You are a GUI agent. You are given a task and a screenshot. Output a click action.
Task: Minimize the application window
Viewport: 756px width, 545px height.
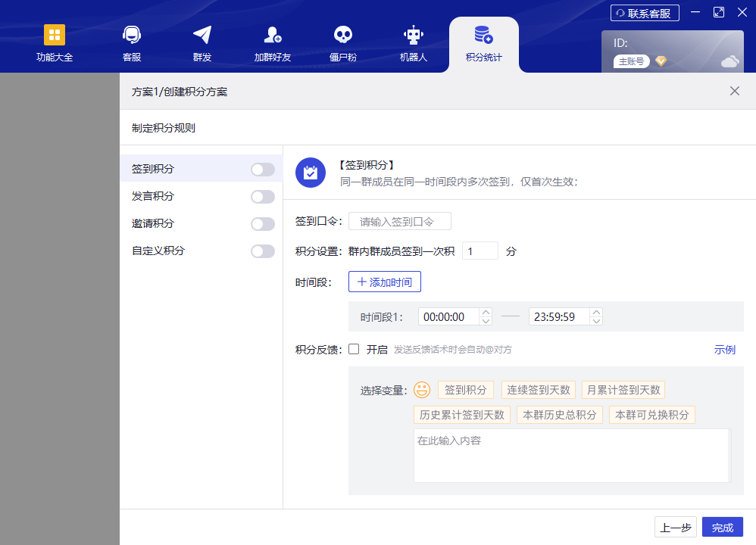695,12
